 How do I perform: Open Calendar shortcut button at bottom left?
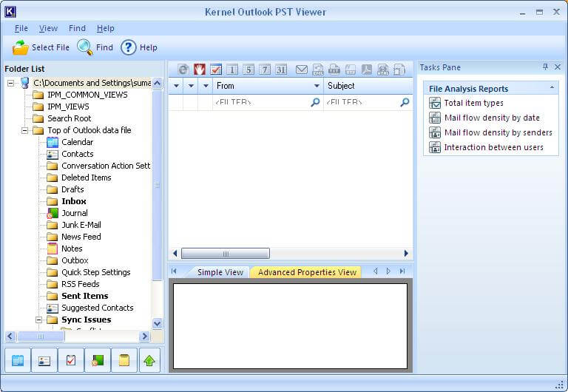click(x=18, y=360)
